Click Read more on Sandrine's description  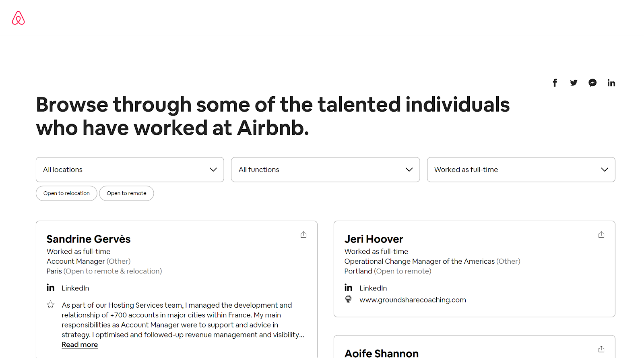80,345
